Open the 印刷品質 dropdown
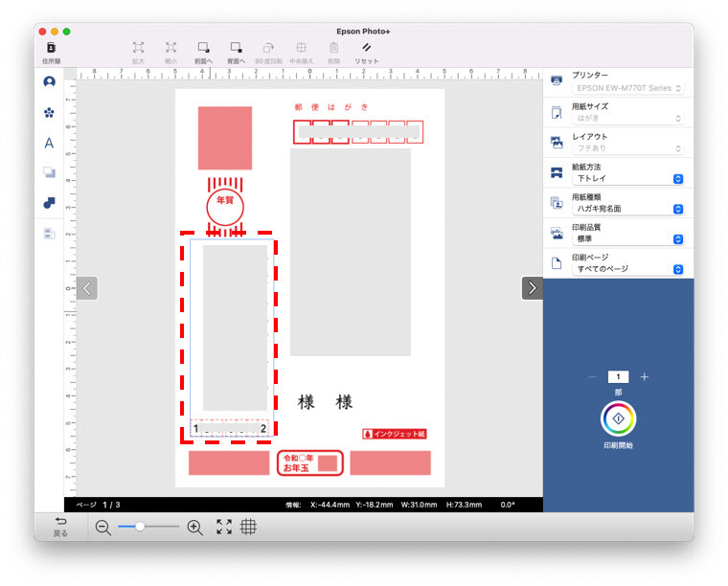The width and height of the screenshot is (728, 586). pos(627,238)
